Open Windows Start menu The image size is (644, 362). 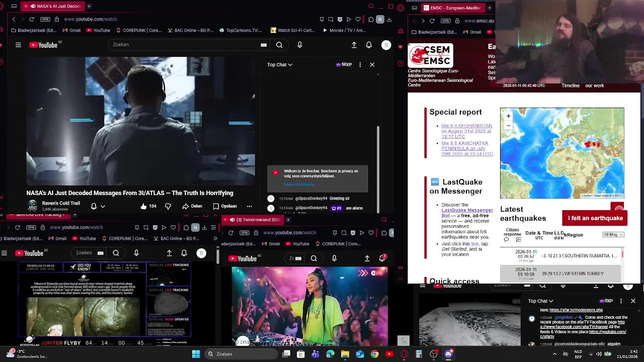196,354
